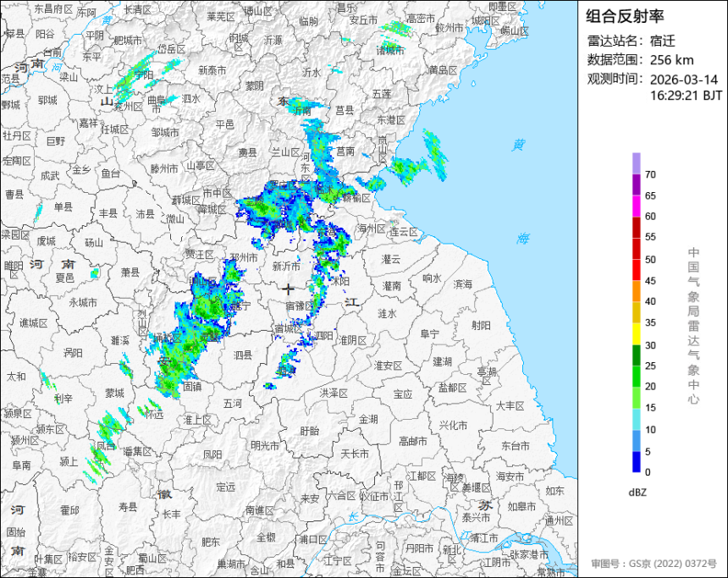Click the 审图号 GS京 (2022) 0372号 text
This screenshot has width=728, height=578.
point(654,564)
